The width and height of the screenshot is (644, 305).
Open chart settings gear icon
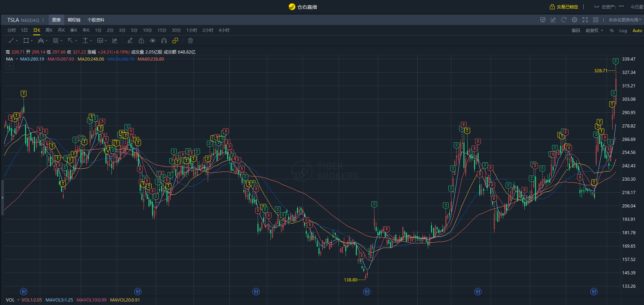point(575,20)
